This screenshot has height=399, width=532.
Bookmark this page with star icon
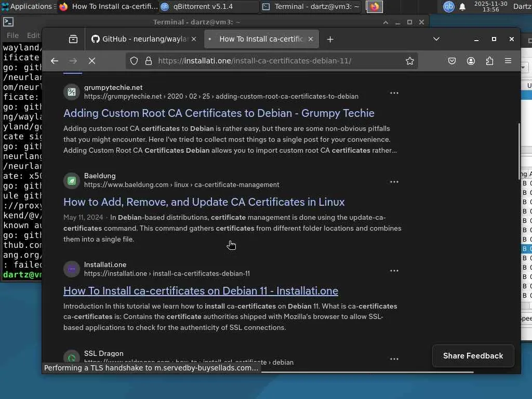click(409, 61)
